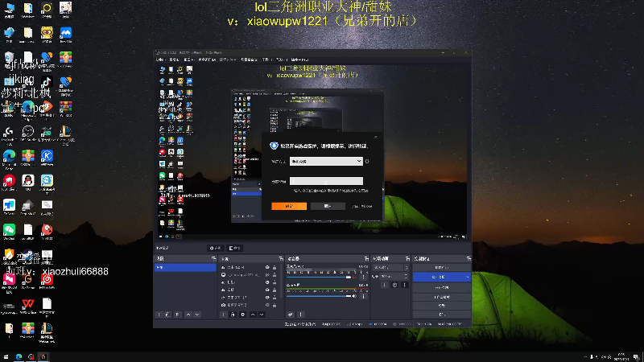Move scene up with arrow icon
The height and width of the screenshot is (362, 644).
(x=188, y=315)
